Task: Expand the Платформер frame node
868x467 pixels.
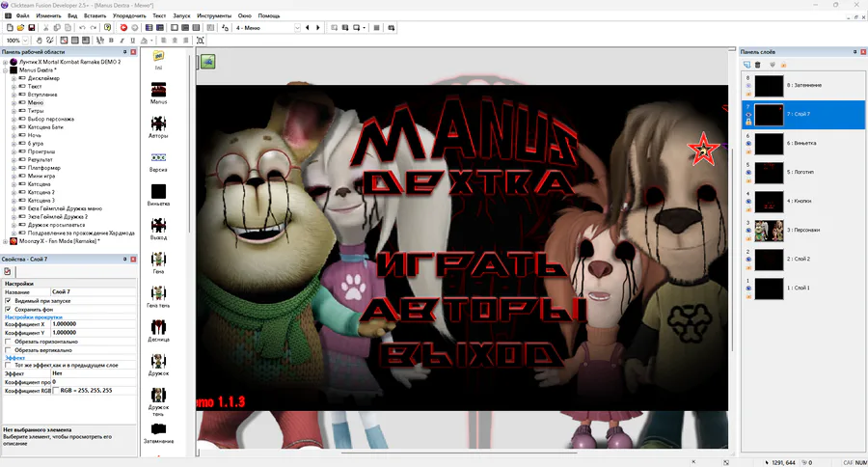Action: pyautogui.click(x=14, y=168)
